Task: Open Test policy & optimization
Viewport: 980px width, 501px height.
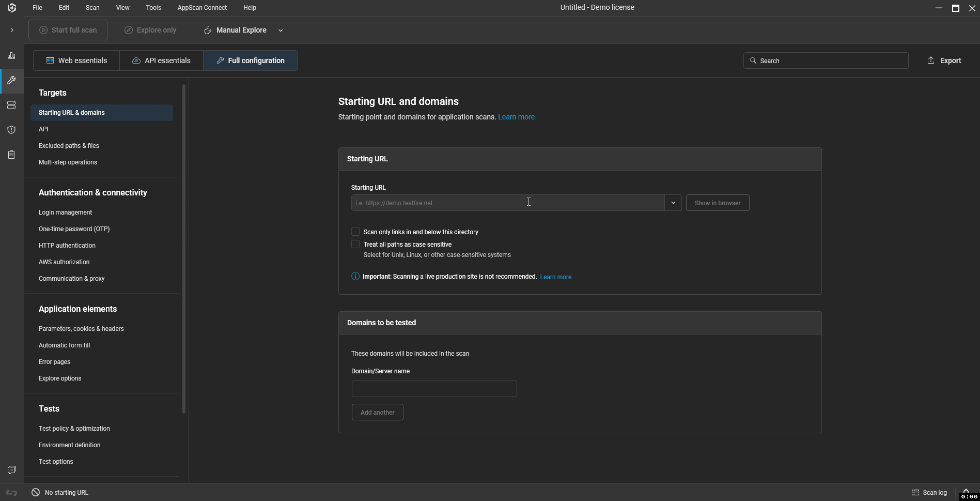Action: pyautogui.click(x=74, y=429)
